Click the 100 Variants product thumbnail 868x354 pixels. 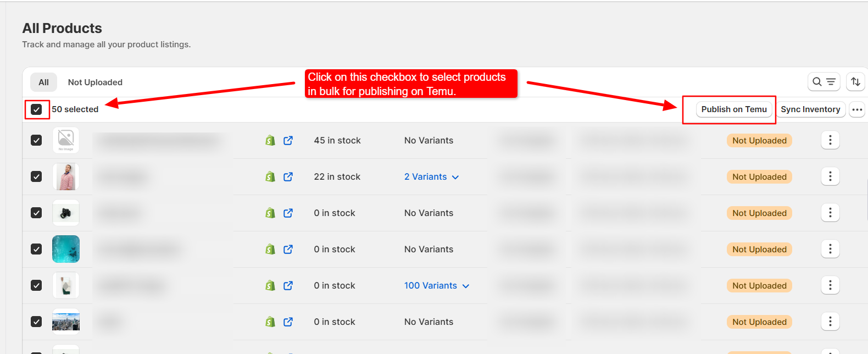pos(66,285)
